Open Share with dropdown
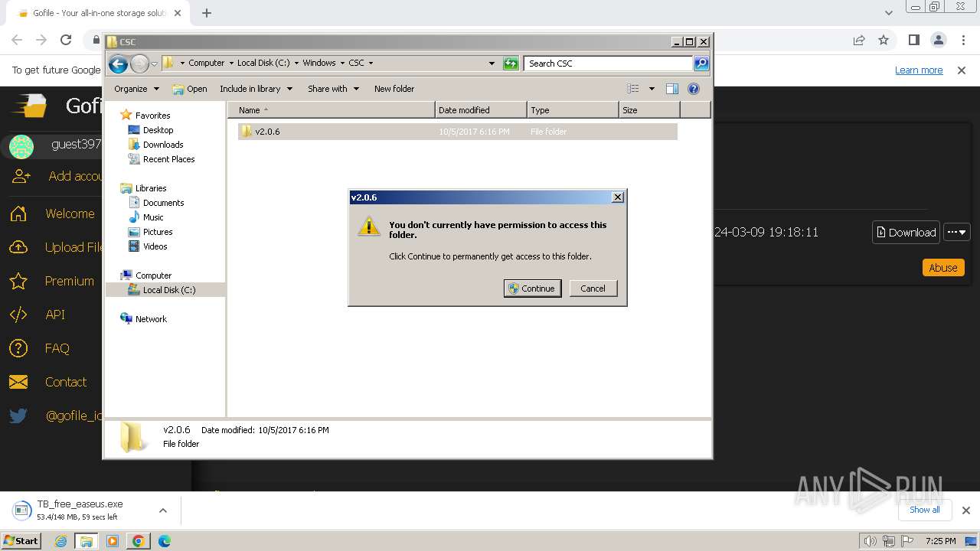 coord(333,89)
